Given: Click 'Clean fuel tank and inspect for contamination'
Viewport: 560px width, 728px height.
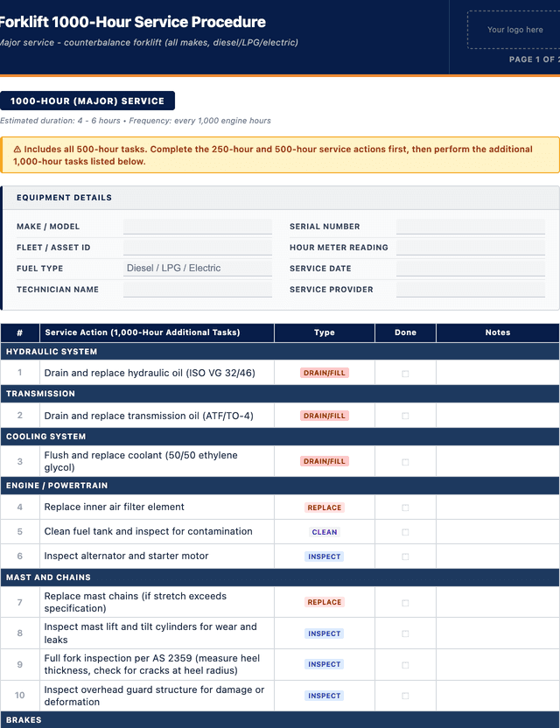Looking at the screenshot, I should (x=148, y=532).
